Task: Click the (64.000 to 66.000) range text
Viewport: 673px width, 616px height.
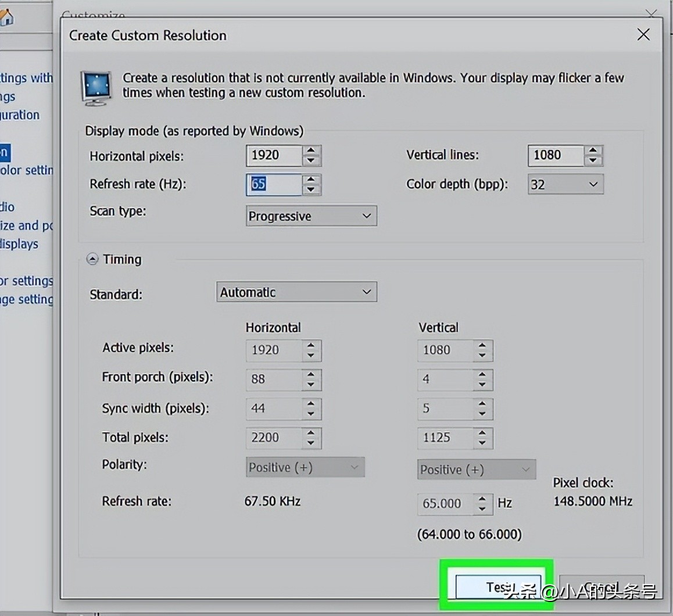Action: coord(470,535)
